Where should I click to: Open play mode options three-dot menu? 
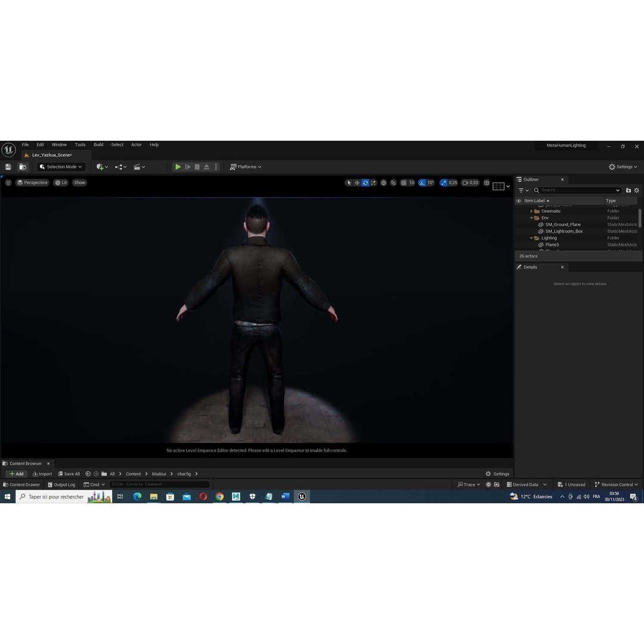[216, 167]
